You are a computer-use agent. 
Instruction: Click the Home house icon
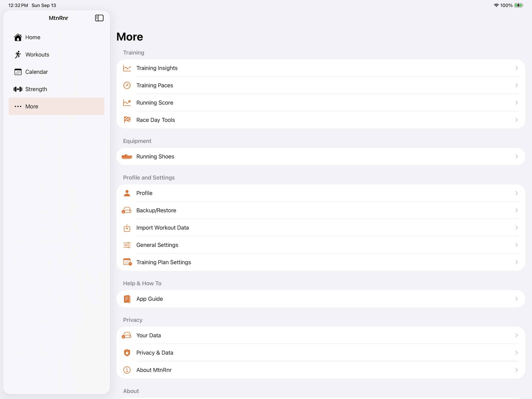pos(18,37)
